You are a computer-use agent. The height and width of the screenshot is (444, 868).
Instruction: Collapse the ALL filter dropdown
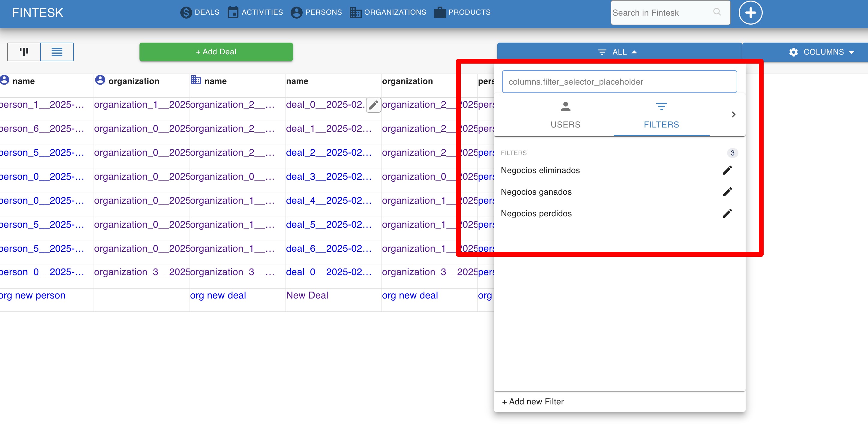click(x=619, y=52)
